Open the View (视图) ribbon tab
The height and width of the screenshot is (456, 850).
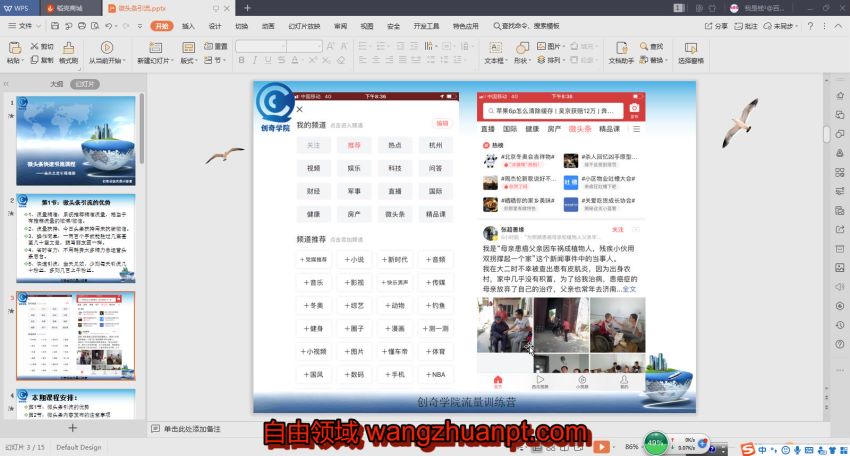click(367, 25)
